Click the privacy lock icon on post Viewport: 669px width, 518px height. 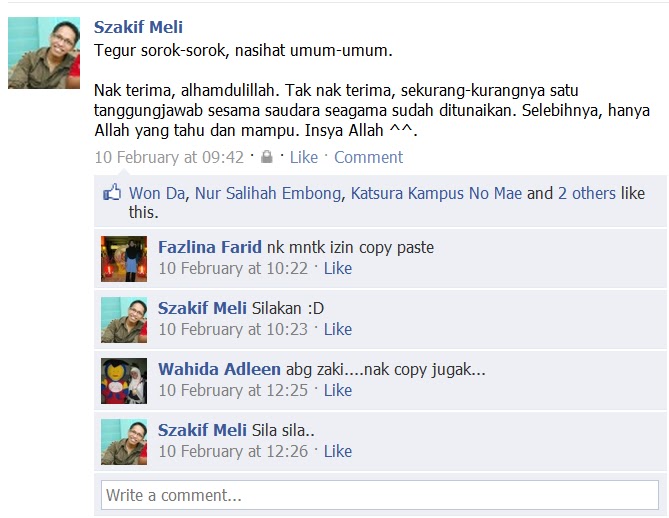point(267,157)
